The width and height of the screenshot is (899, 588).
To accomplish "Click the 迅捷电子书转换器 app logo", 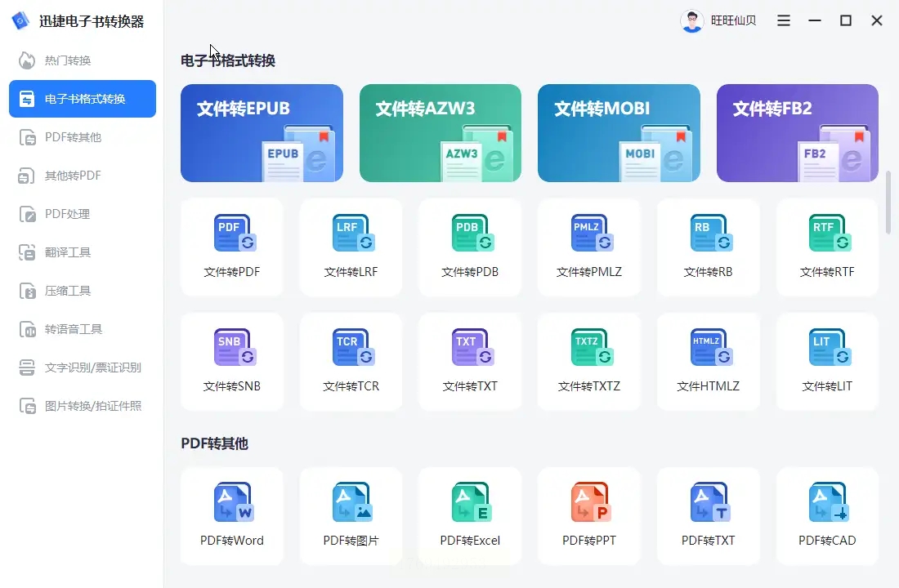I will (x=20, y=20).
